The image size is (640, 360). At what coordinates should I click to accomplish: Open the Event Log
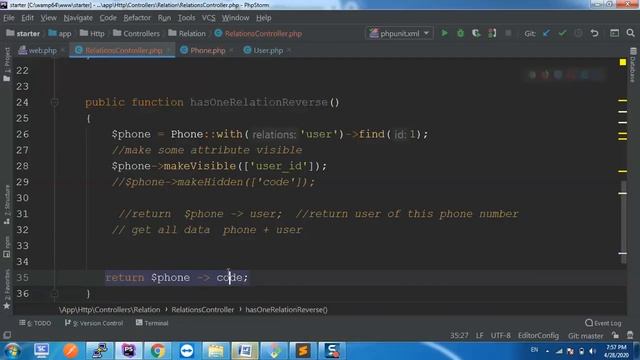point(603,323)
